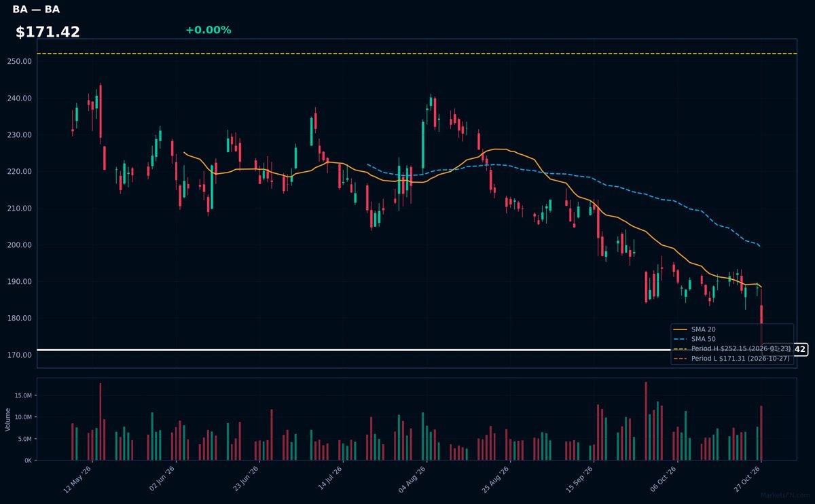Pick the 23 Jun '26 date label

246,480
